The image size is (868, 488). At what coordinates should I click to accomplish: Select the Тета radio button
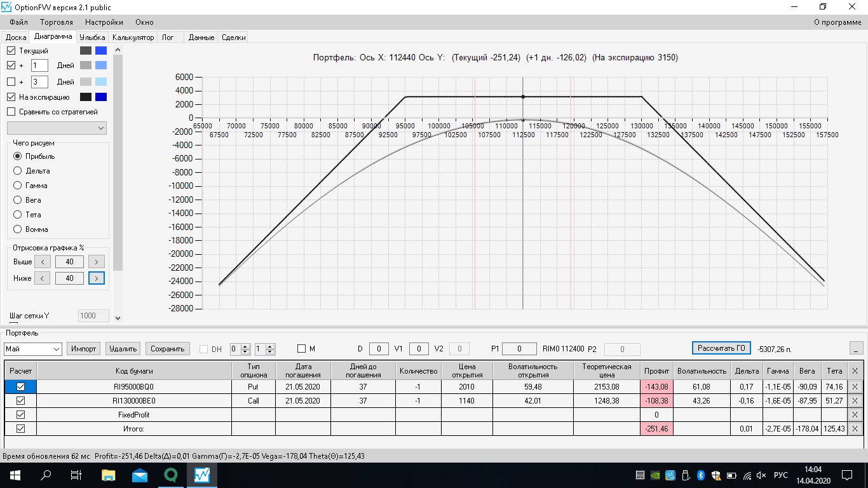18,215
